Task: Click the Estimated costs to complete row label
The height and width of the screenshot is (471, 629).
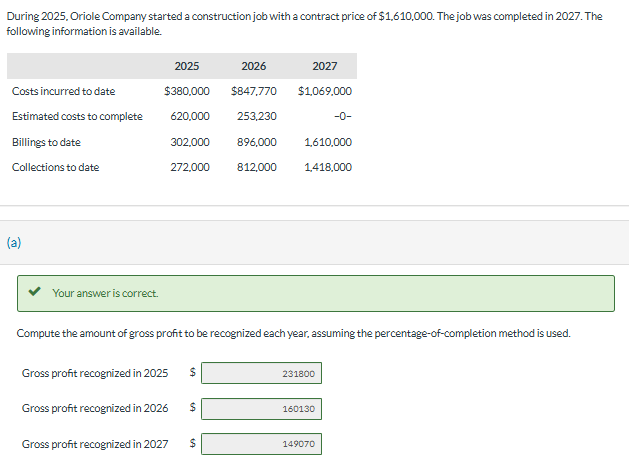Action: (77, 116)
